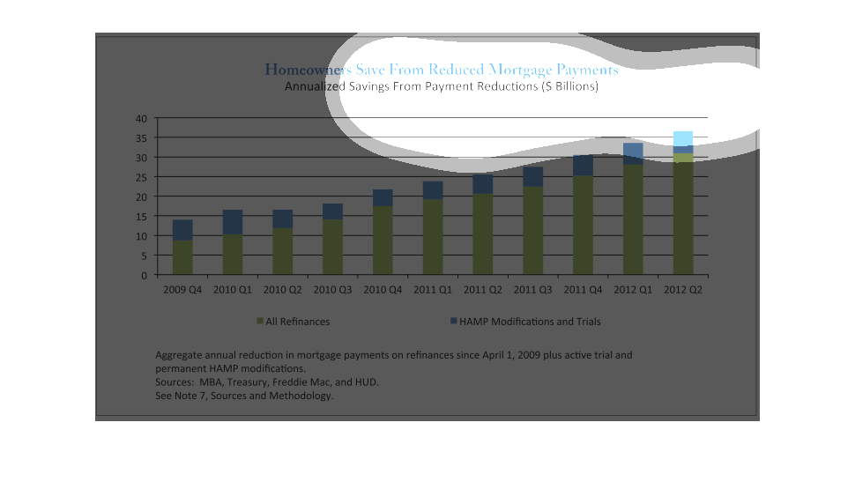Click the y-axis value 25
This screenshot has height=504, width=855.
point(141,178)
